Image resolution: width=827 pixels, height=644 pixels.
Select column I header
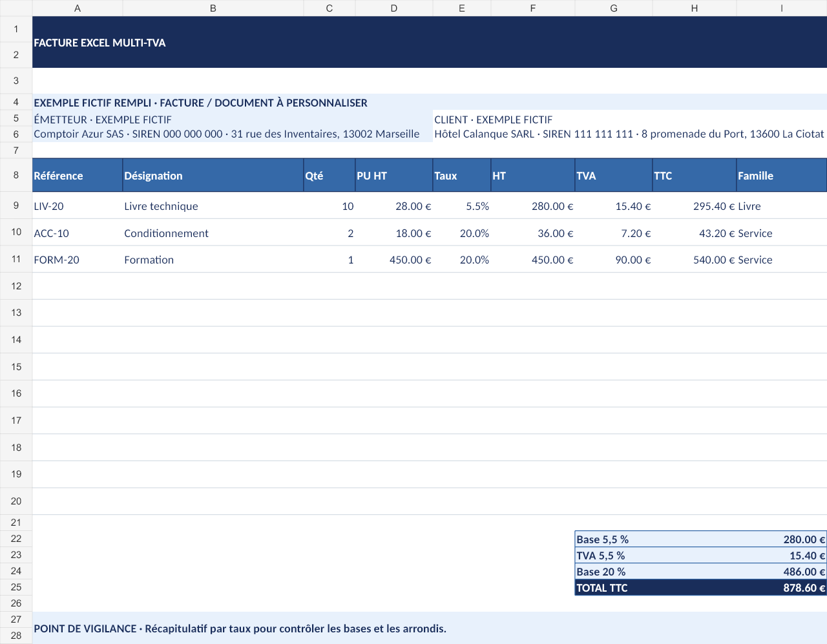782,8
